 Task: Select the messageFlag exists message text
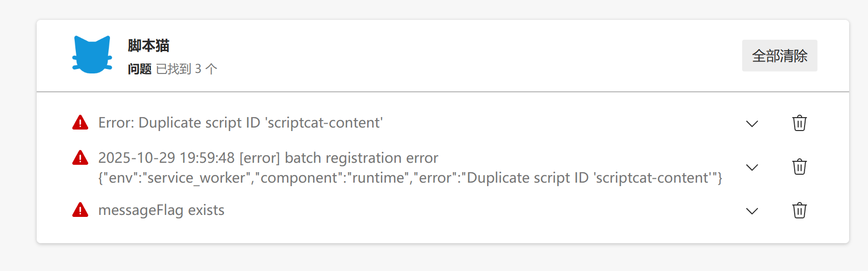coord(161,210)
